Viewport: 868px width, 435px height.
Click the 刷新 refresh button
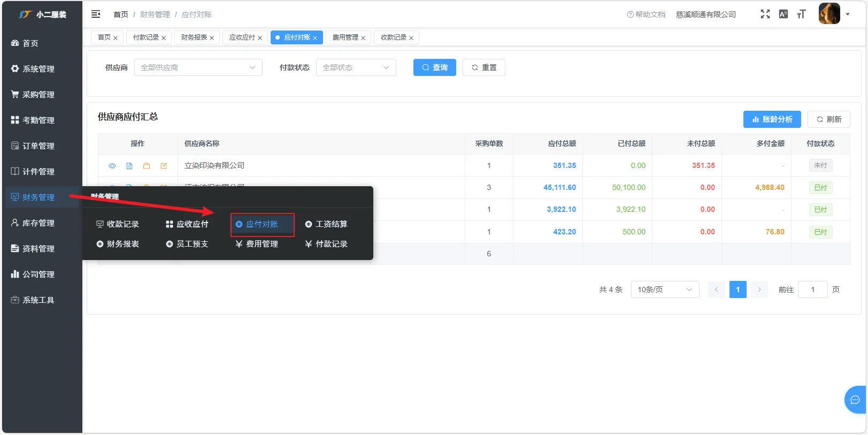[x=828, y=119]
